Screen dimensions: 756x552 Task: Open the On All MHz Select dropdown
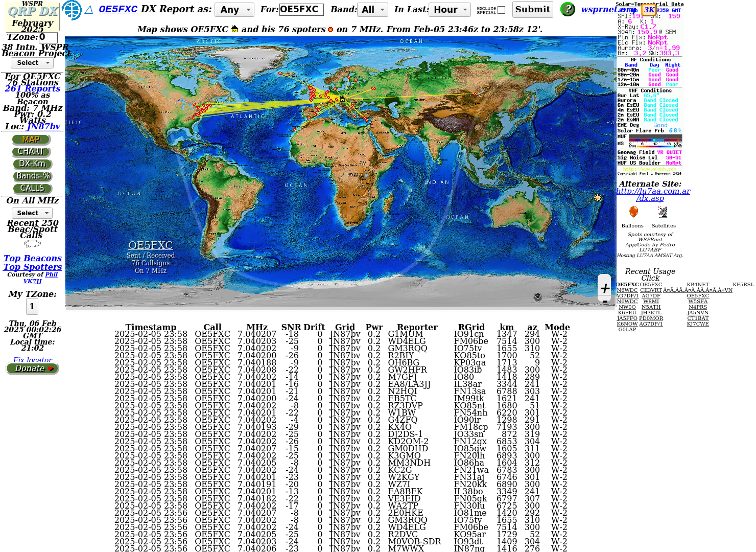32,213
